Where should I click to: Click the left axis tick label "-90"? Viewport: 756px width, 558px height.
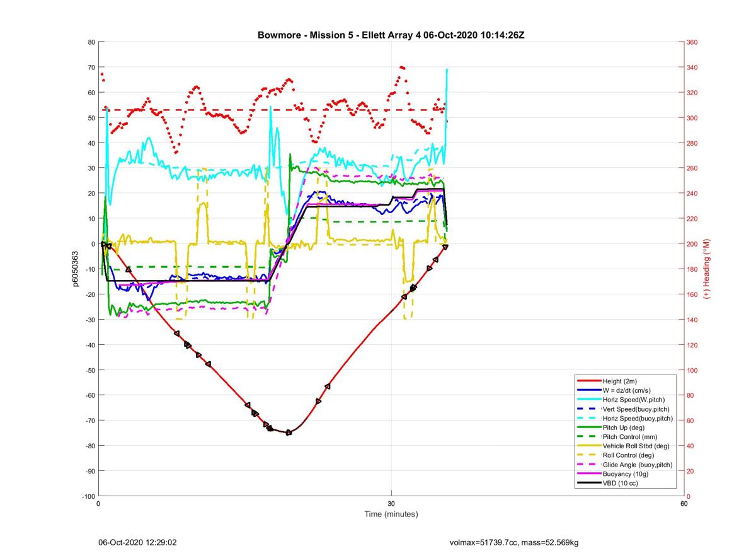pos(90,471)
